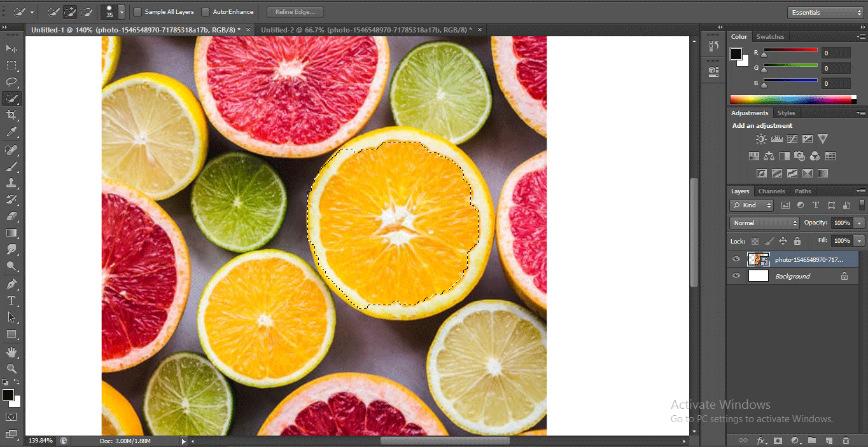Select the Brush tool in the toolbox
The width and height of the screenshot is (868, 447).
coord(11,166)
